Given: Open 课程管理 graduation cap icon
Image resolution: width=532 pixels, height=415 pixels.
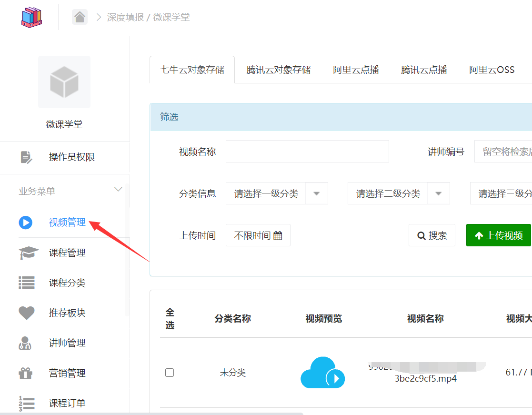Looking at the screenshot, I should (x=26, y=253).
